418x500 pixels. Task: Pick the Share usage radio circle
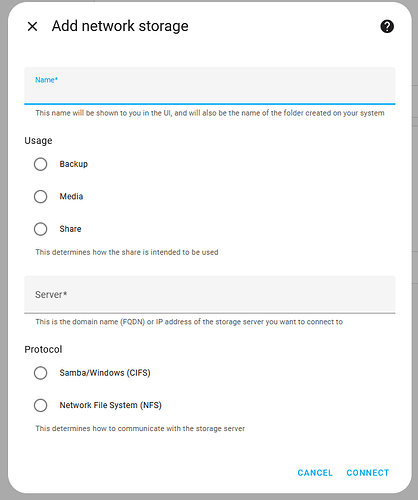[40, 229]
